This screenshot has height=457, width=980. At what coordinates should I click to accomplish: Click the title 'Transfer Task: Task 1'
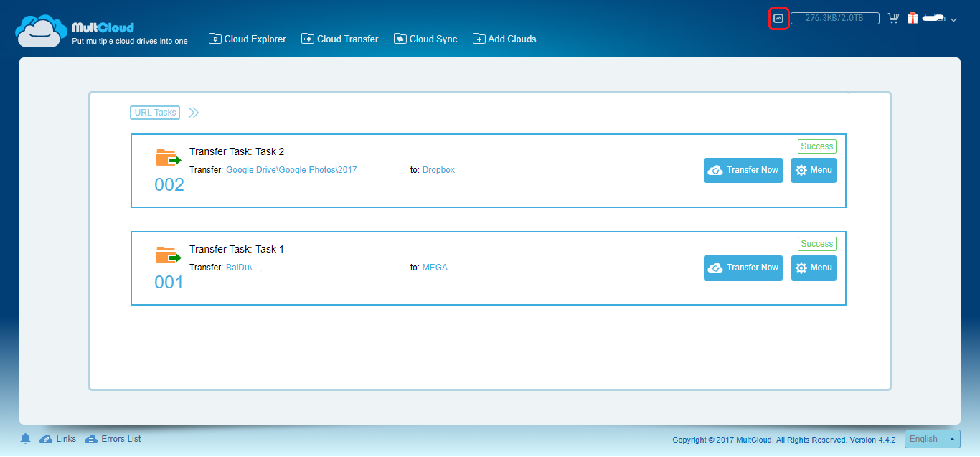(x=237, y=249)
